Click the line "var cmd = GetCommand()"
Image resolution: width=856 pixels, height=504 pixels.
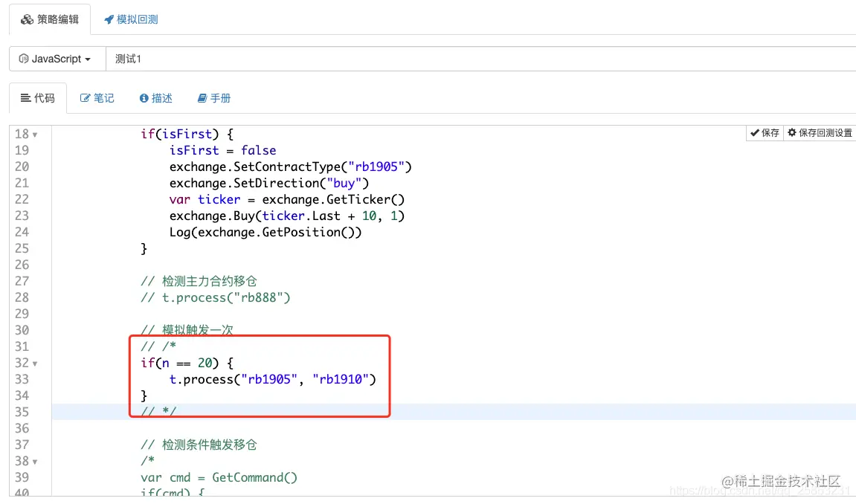[219, 478]
